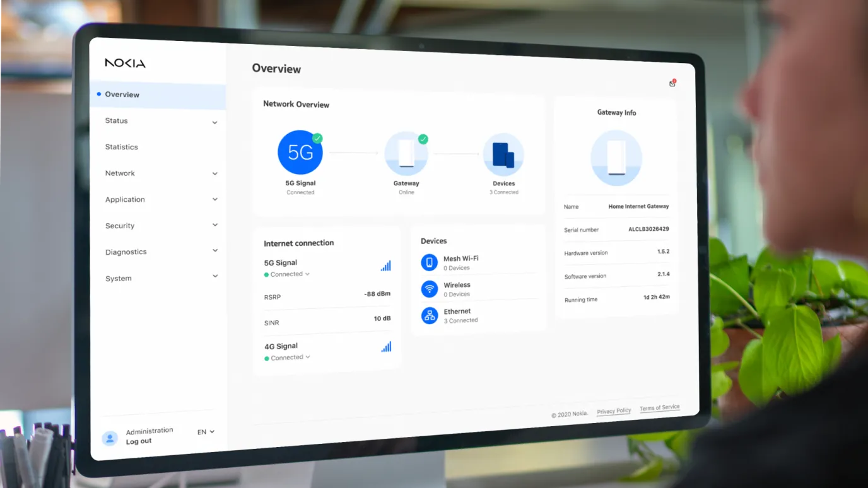This screenshot has width=868, height=488.
Task: Select Overview in the sidebar
Action: (x=122, y=95)
